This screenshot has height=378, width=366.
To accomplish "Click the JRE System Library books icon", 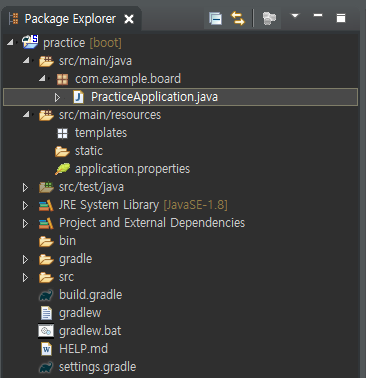I will 46,205.
